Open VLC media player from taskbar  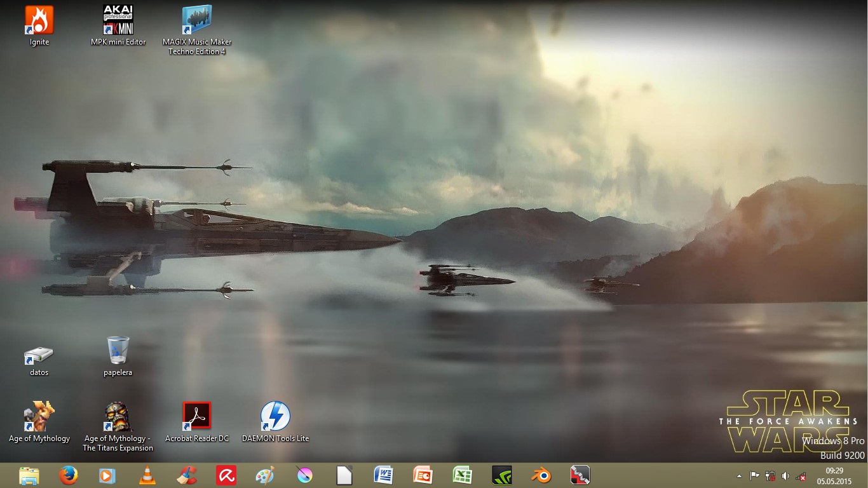tap(147, 475)
